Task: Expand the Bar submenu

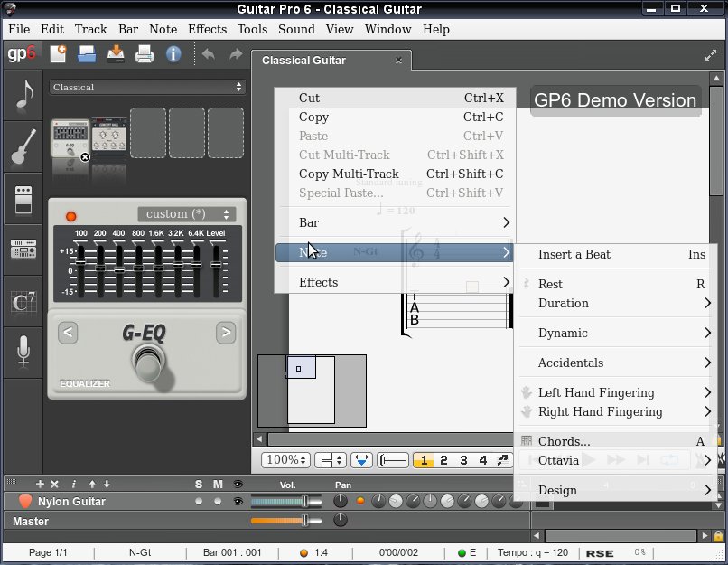Action: pos(395,222)
